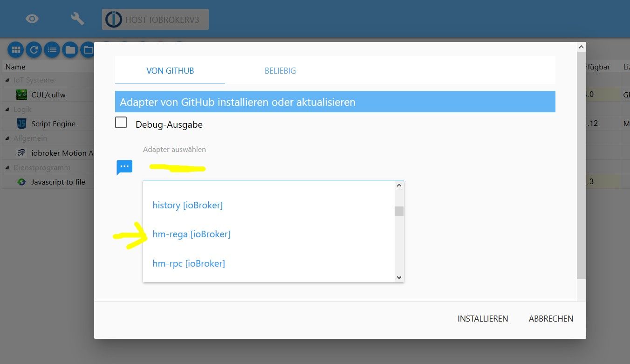Click the dialog scrollbar up arrow

coord(581,47)
